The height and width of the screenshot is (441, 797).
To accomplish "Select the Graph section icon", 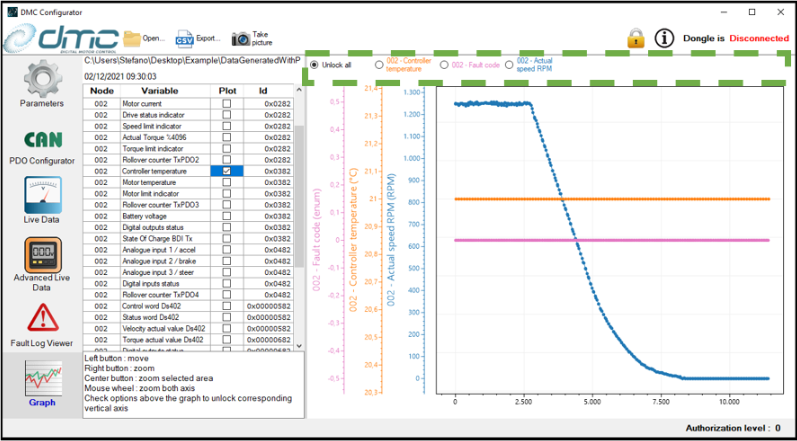I will pos(43,379).
